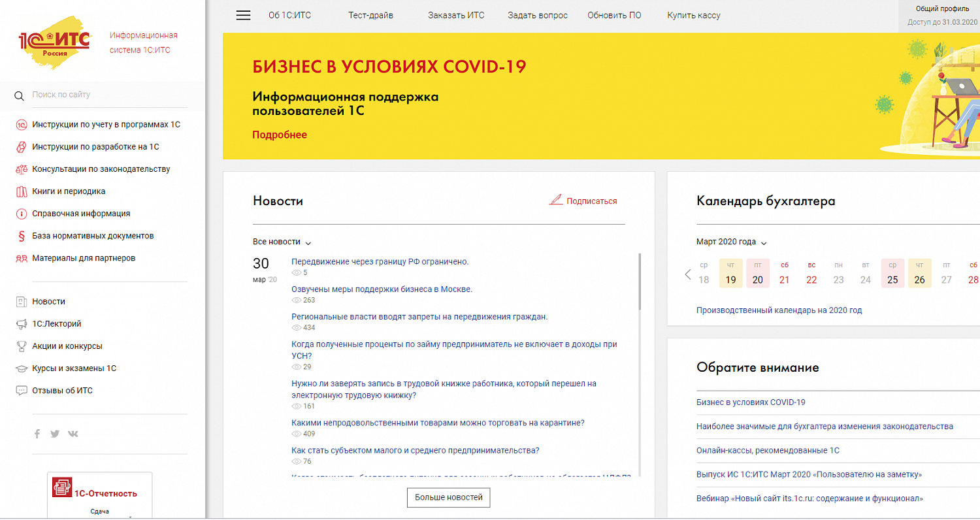Viewport: 980px width, 520px height.
Task: Open Задать вопрос menu item
Action: [537, 15]
